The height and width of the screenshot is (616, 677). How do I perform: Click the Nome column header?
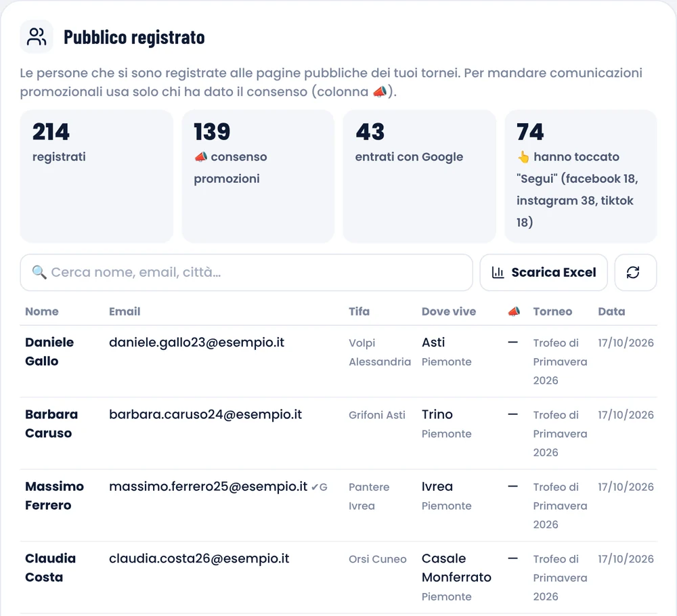(42, 311)
